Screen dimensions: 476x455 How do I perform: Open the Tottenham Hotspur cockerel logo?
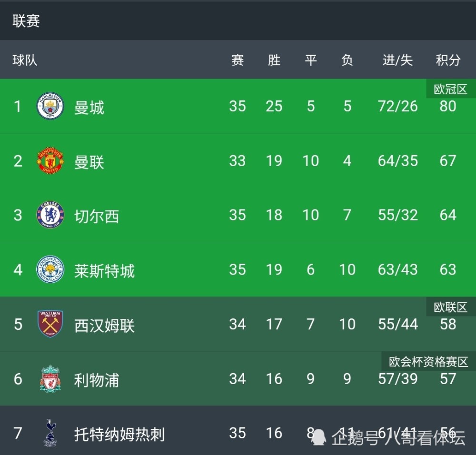click(x=50, y=433)
